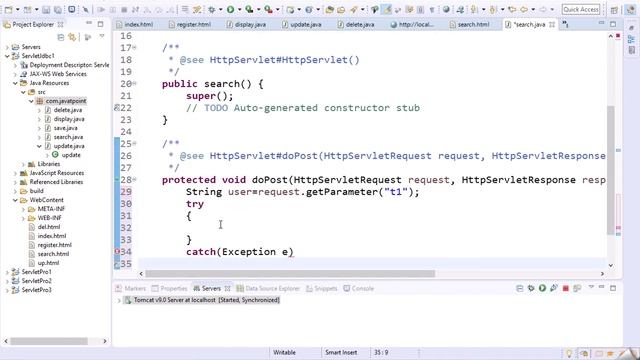This screenshot has height=360, width=640.
Task: Expand the Servers project node
Action: point(7,47)
